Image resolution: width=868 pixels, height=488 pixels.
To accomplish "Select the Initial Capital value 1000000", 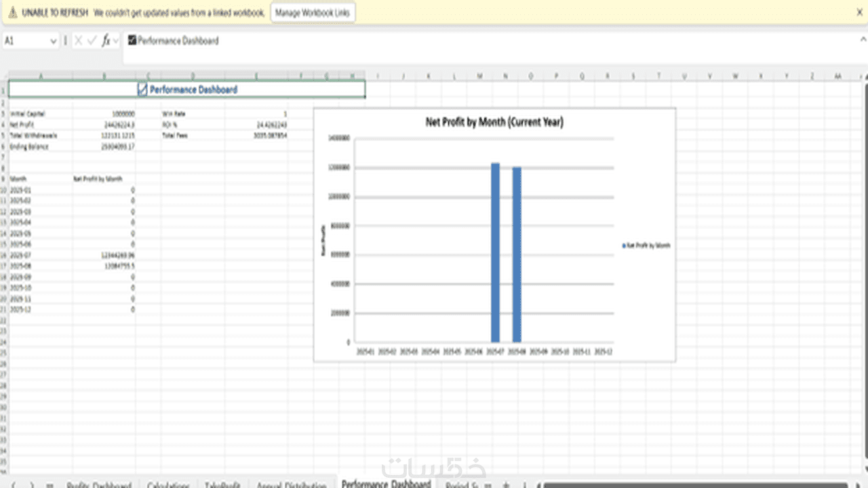I will 104,114.
